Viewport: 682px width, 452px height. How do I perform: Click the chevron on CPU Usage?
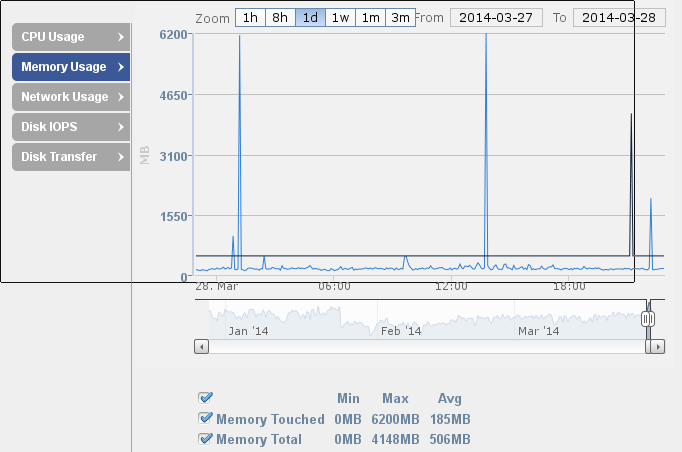coord(121,37)
